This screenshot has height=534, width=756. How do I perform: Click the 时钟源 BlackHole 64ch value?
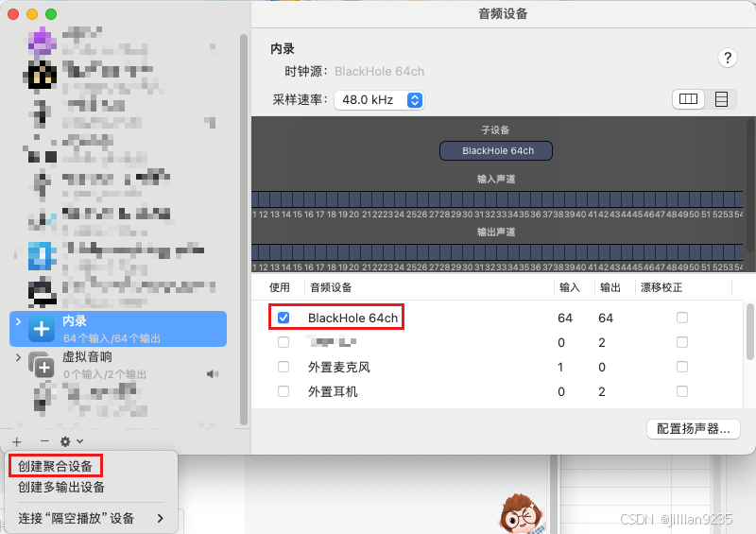[x=380, y=72]
